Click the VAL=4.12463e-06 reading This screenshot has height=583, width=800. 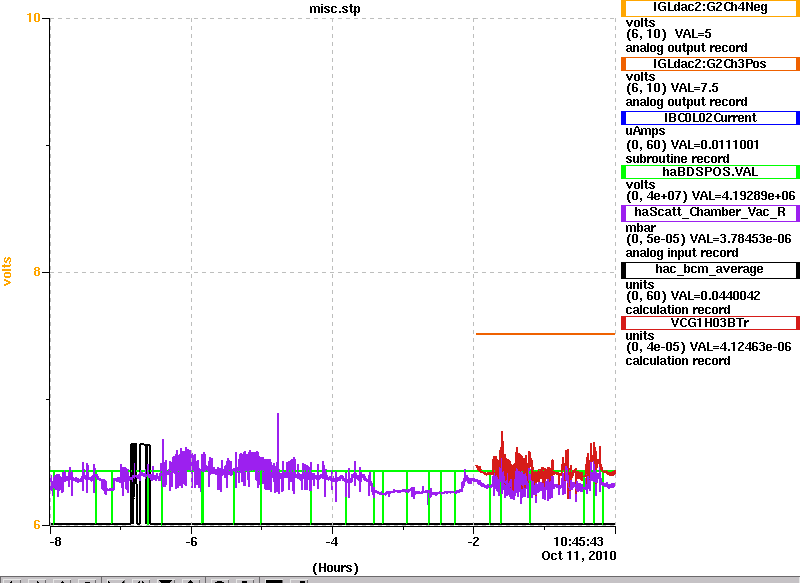pos(740,347)
